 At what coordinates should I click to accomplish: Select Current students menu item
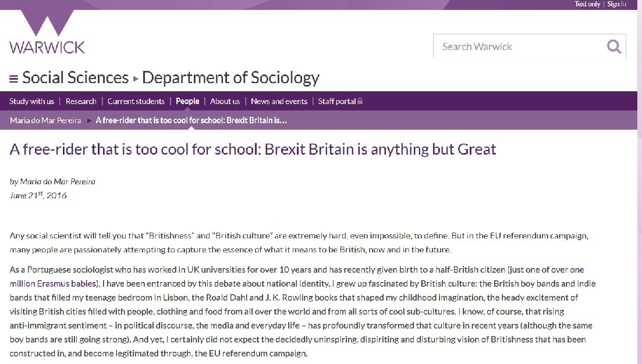(136, 101)
